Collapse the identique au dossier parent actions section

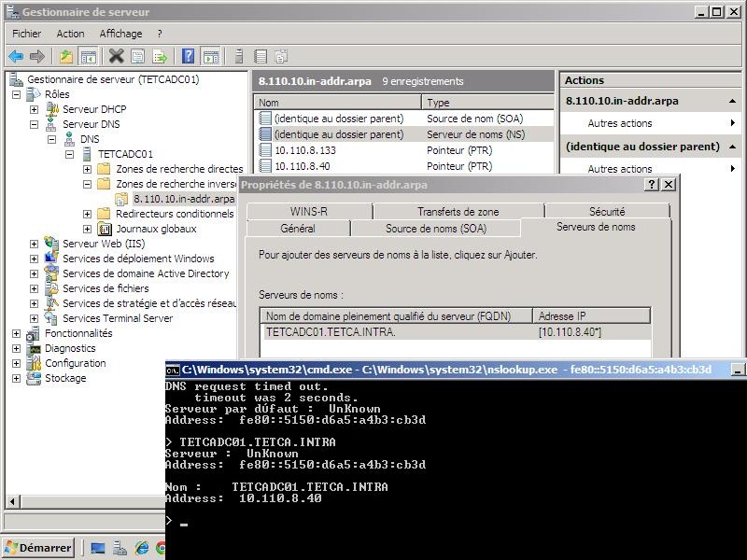tap(732, 147)
